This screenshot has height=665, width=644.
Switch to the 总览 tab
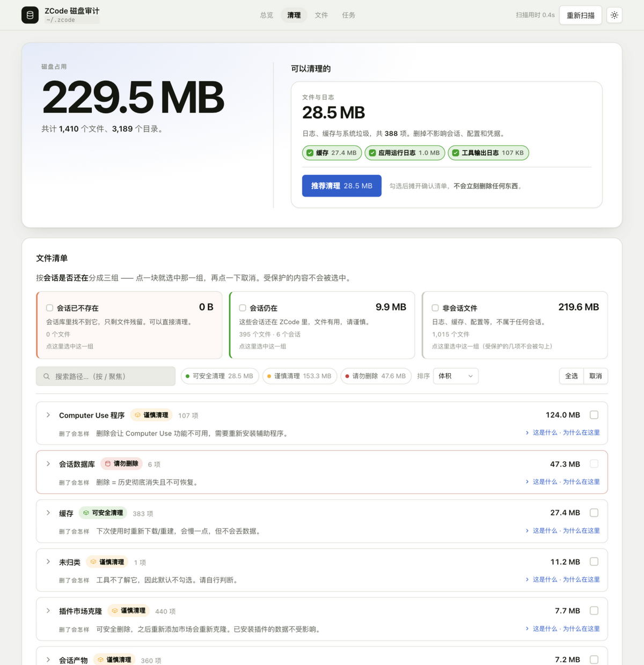point(267,15)
